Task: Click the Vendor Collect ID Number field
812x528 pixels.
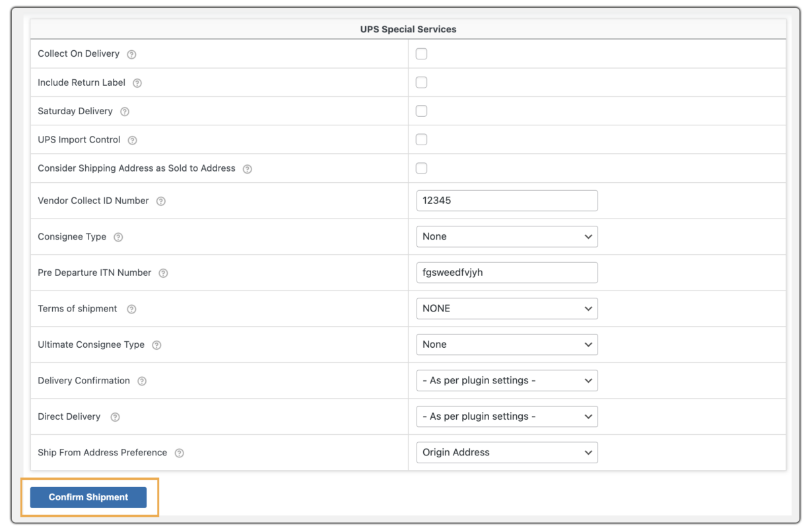Action: [507, 201]
